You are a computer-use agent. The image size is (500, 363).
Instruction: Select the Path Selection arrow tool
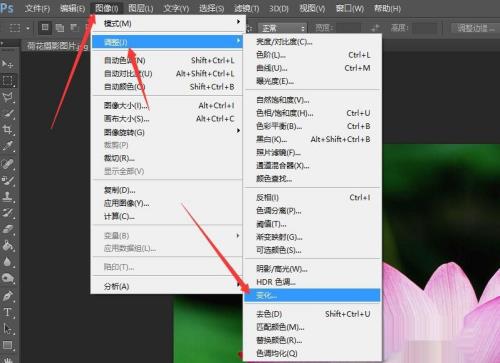tap(7, 329)
